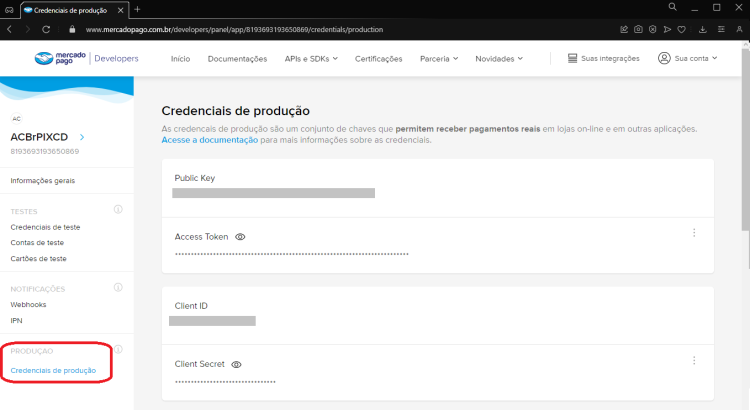
Task: Go to Início in top navigation
Action: (180, 59)
